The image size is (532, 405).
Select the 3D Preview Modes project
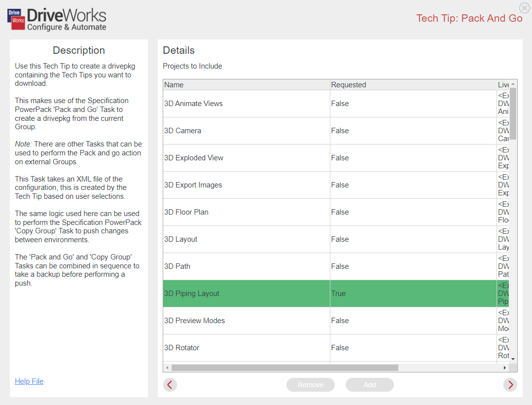[x=247, y=320]
